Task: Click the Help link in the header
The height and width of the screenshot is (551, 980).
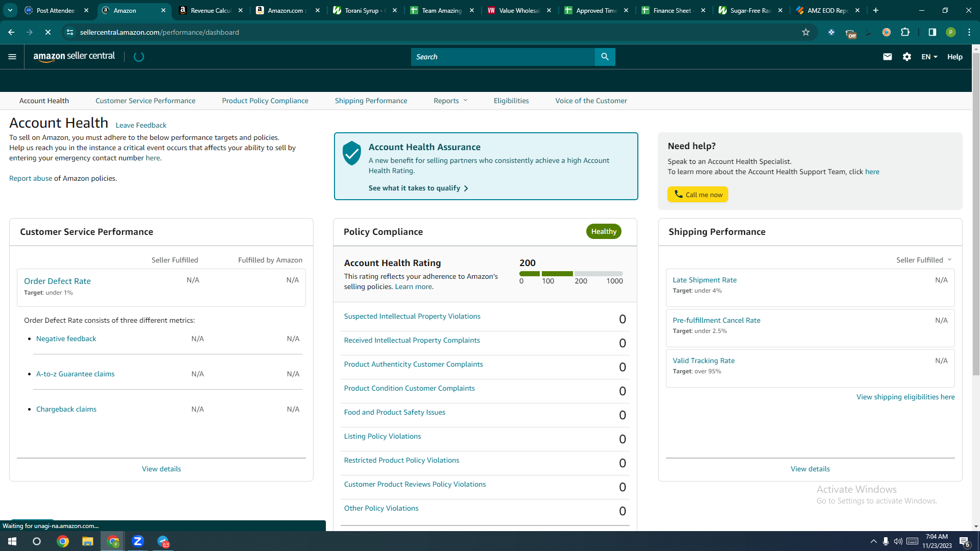Action: tap(955, 57)
